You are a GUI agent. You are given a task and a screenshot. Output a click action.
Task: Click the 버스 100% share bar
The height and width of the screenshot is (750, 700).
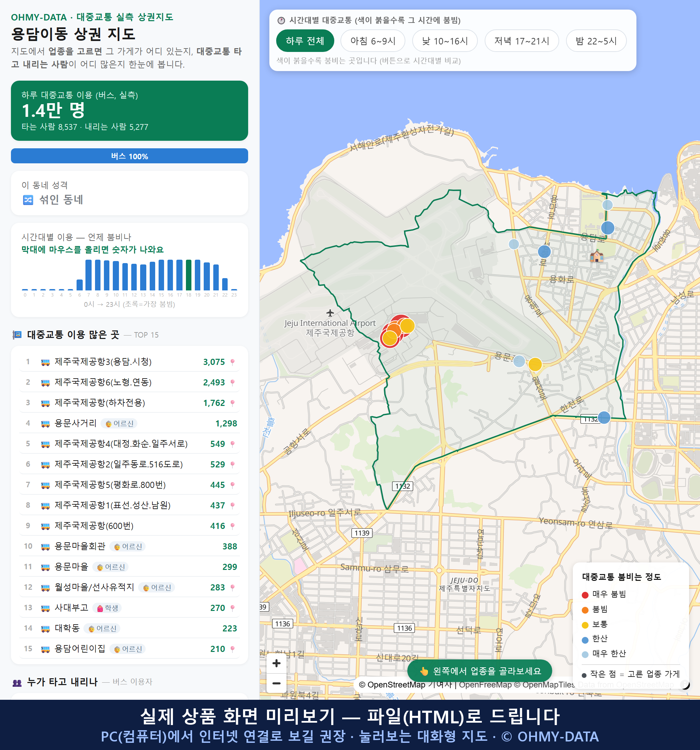(x=130, y=156)
